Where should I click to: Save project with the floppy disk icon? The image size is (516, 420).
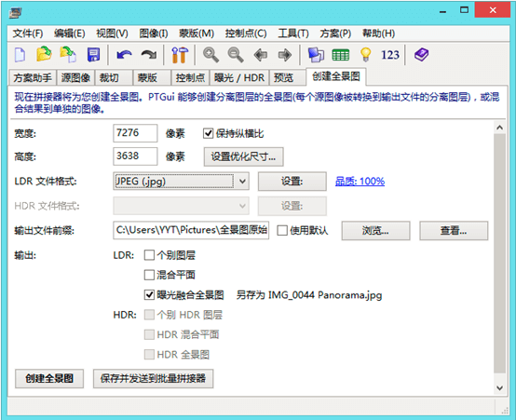point(93,55)
